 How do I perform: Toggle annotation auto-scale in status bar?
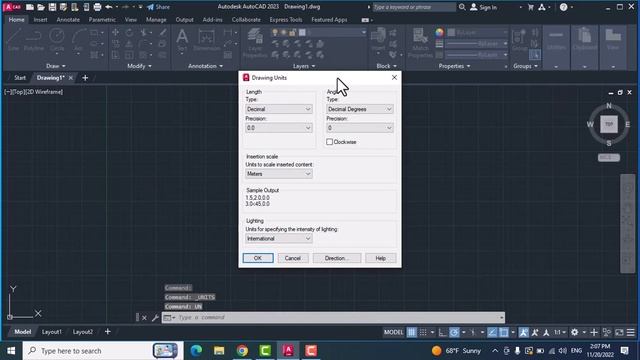[x=535, y=332]
